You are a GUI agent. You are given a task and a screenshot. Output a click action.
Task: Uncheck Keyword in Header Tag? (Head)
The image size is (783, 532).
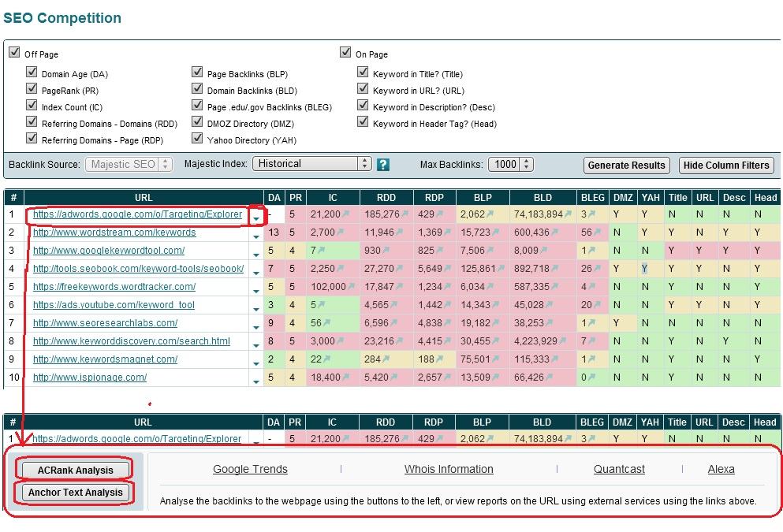(363, 121)
